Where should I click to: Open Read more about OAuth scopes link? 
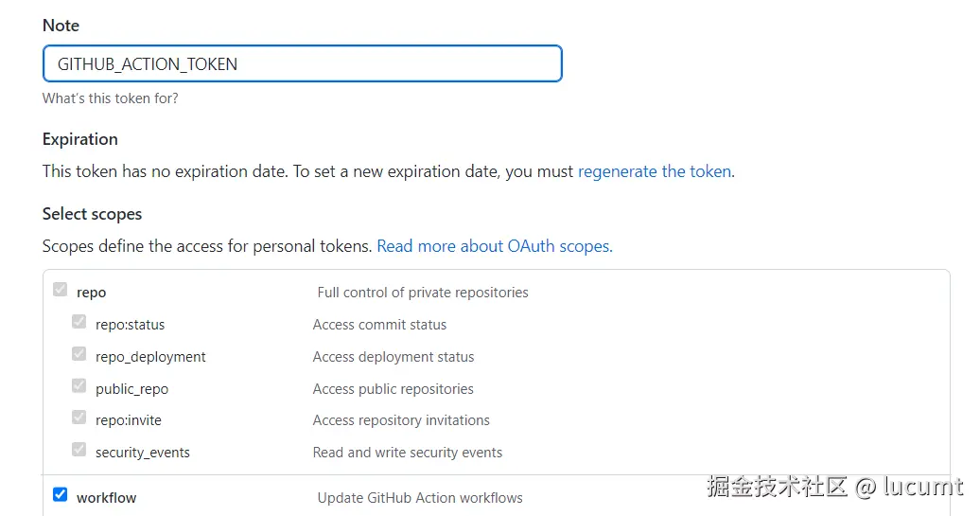(x=495, y=246)
